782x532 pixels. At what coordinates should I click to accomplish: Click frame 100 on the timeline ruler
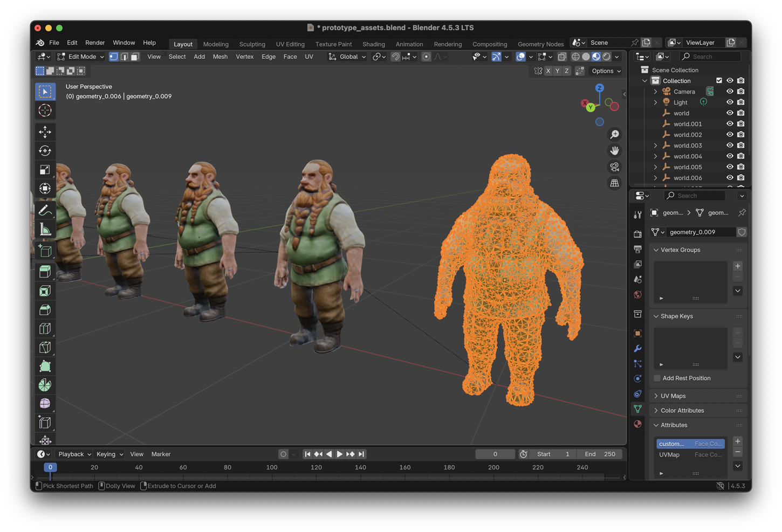[272, 468]
